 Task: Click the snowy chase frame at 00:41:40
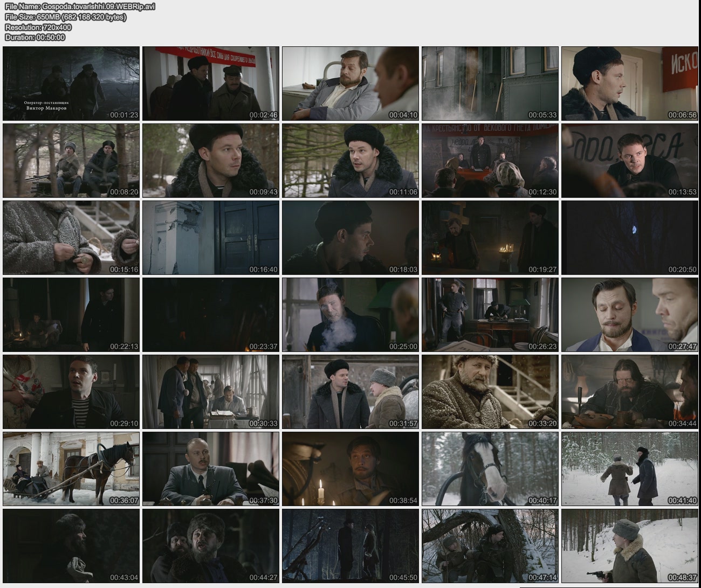tap(630, 469)
